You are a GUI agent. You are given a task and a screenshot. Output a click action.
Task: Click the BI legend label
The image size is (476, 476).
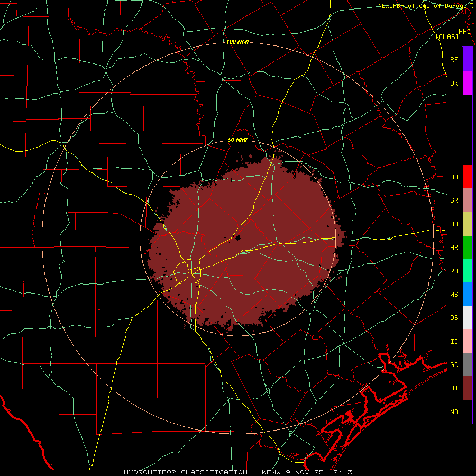454,388
